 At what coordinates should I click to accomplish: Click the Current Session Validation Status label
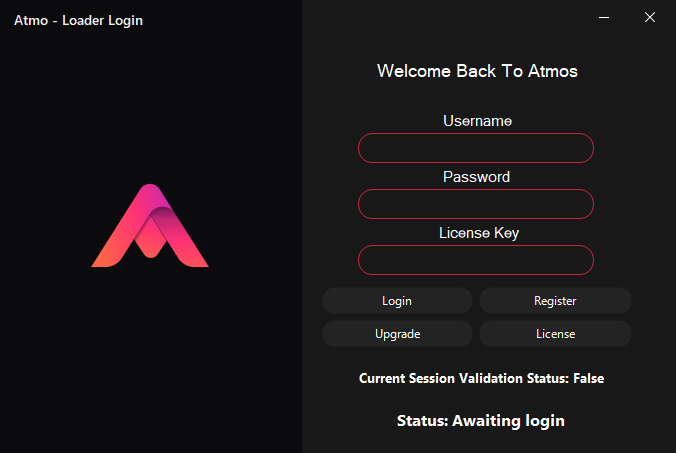pyautogui.click(x=464, y=379)
